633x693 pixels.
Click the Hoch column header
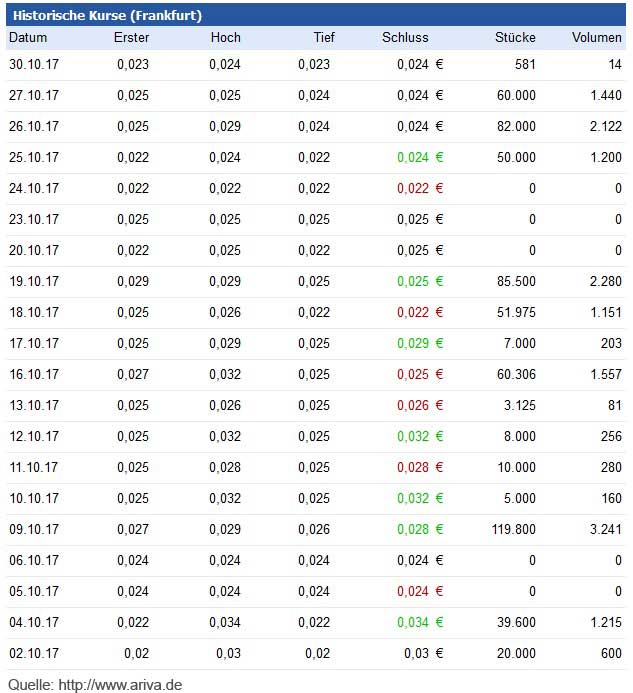pos(225,37)
